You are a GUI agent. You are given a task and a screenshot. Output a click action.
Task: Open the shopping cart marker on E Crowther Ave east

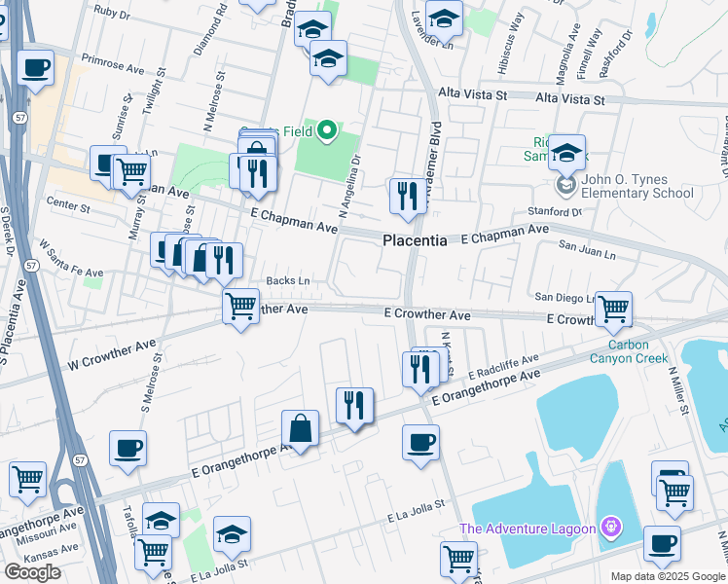[x=613, y=310]
